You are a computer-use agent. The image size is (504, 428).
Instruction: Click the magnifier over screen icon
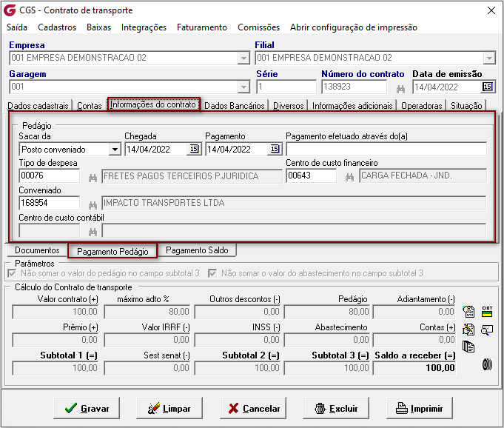[487, 330]
